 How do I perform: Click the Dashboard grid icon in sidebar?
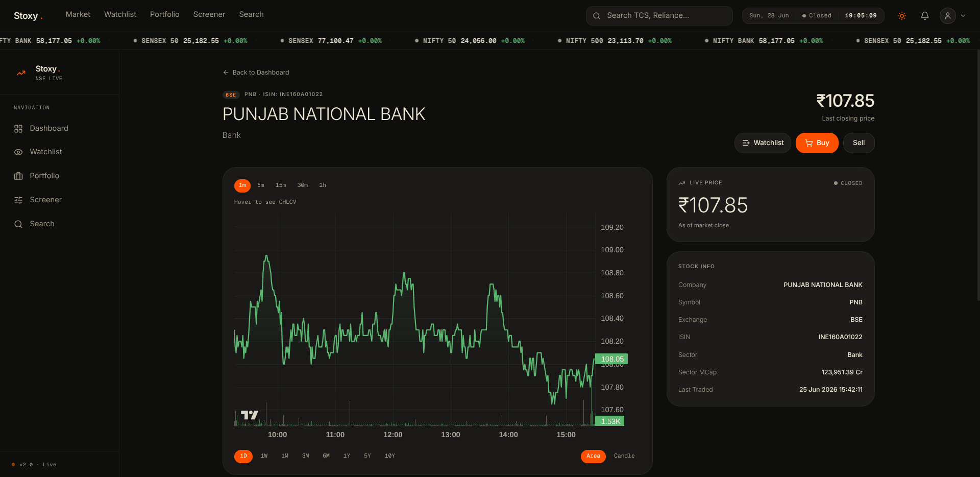[18, 129]
